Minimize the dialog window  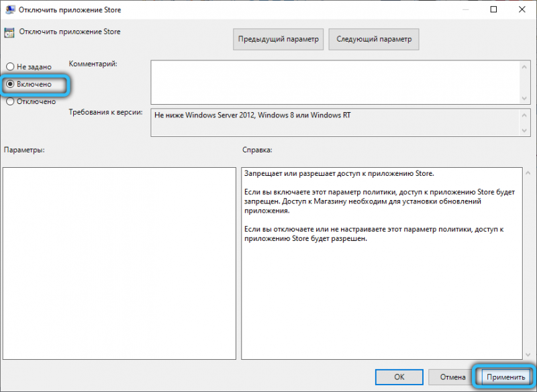465,9
